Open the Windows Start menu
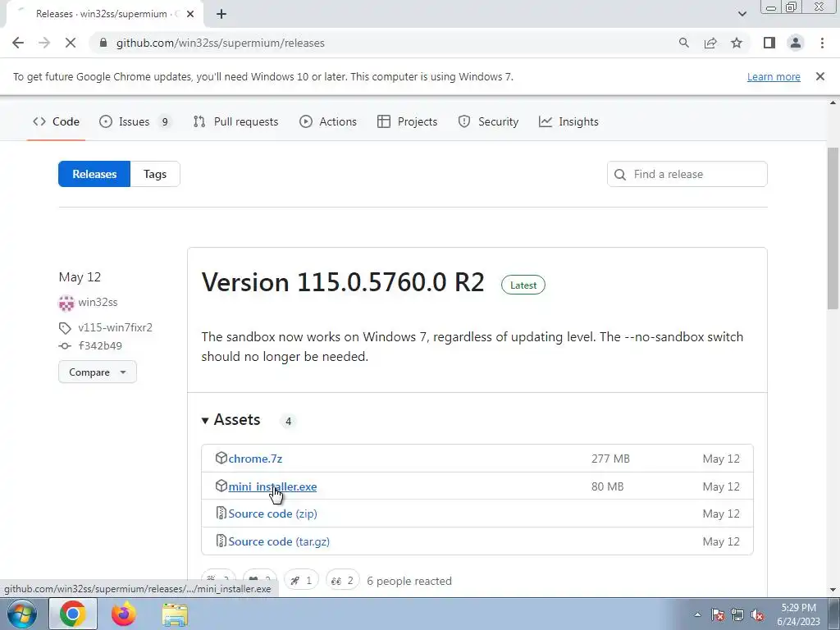 pyautogui.click(x=21, y=614)
